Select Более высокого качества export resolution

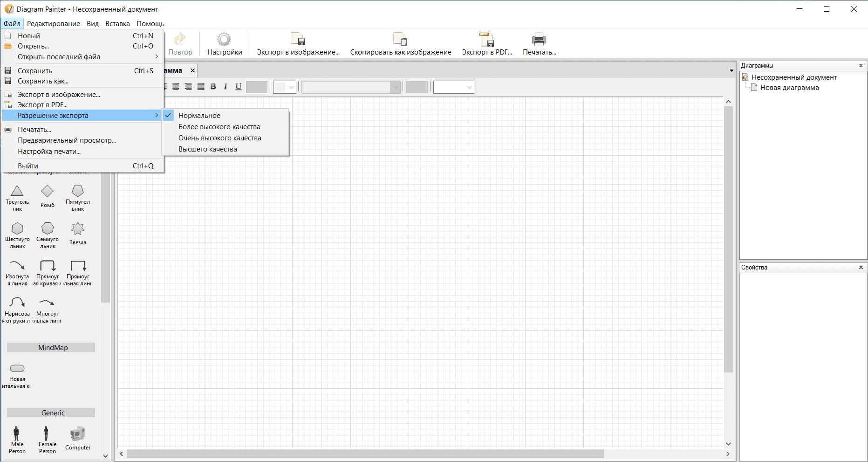point(226,127)
